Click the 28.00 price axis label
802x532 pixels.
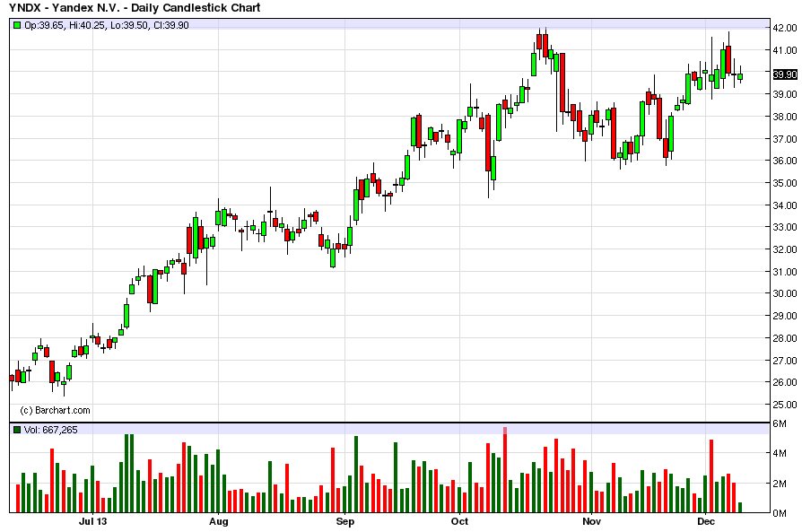pos(785,338)
